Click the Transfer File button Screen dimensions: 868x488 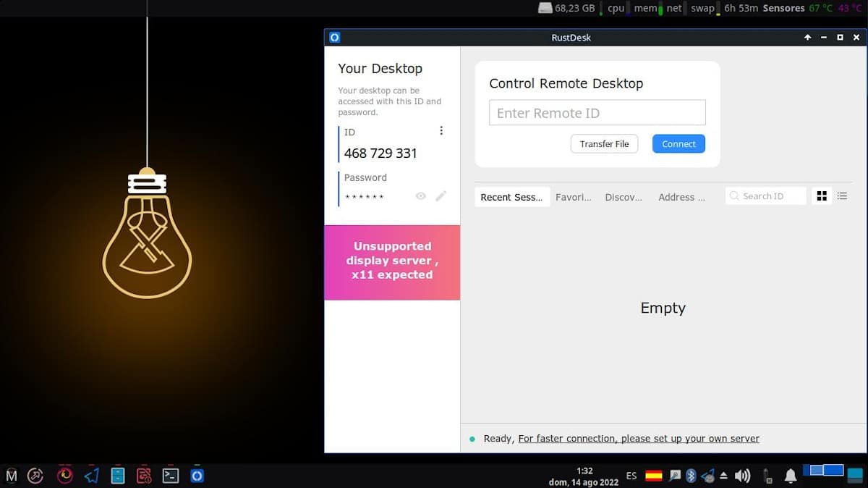pyautogui.click(x=604, y=143)
